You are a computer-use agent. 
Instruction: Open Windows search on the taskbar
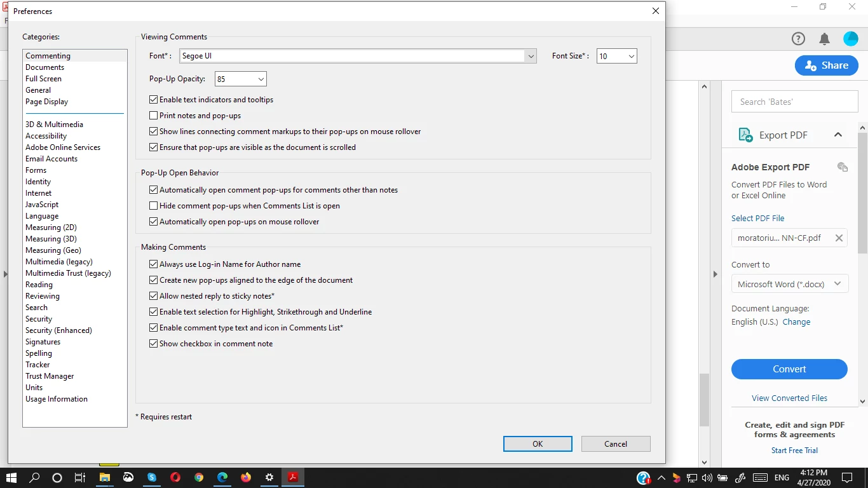click(35, 477)
